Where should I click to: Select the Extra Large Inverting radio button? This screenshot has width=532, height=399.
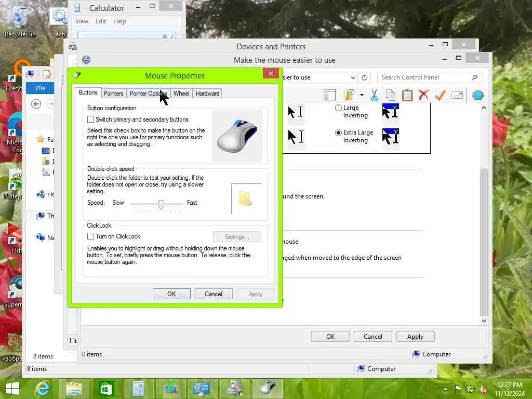338,132
